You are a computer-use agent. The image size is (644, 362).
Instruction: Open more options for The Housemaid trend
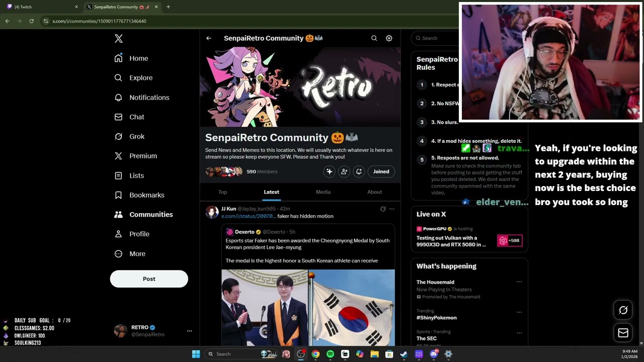[x=519, y=282]
